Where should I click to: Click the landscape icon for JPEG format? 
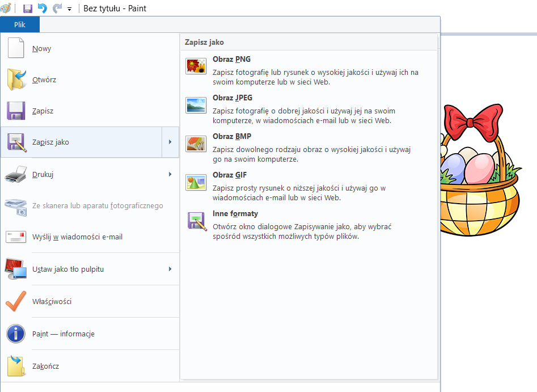point(196,105)
